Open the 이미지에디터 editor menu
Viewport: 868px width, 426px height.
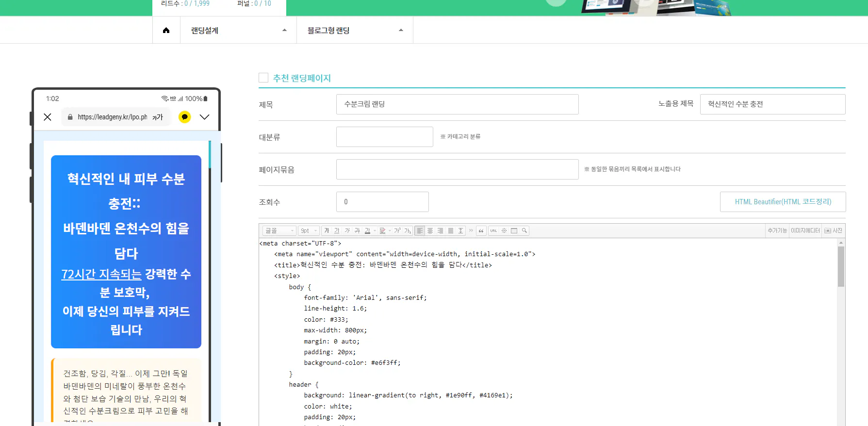click(805, 230)
